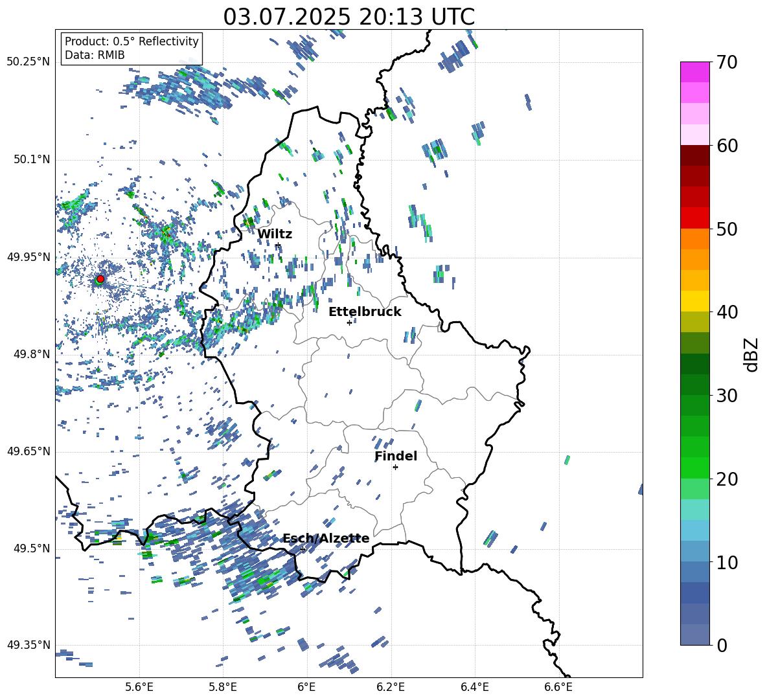Screen dimensions: 767x700
Task: Click the Ettelbruck location cross marker
Action: tap(349, 322)
